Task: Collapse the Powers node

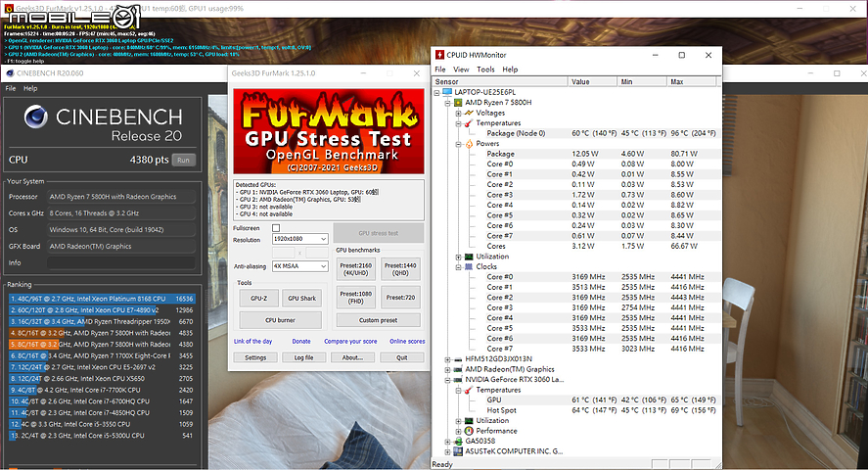Action: pos(458,144)
